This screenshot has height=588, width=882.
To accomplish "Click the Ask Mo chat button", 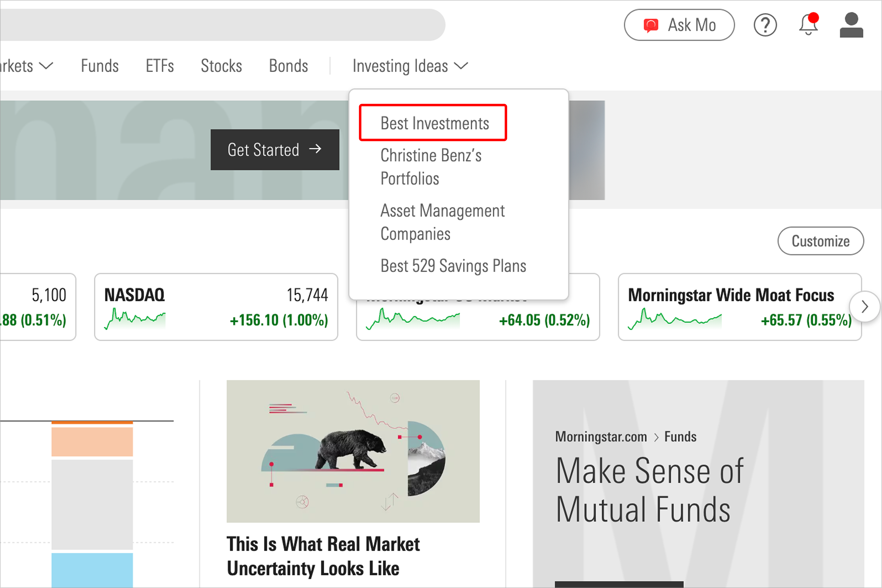I will click(x=679, y=25).
